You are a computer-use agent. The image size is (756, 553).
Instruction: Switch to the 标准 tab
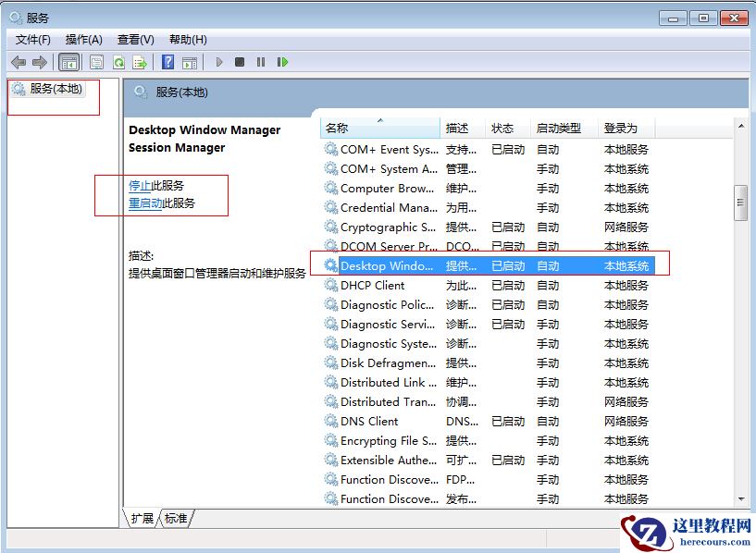176,519
